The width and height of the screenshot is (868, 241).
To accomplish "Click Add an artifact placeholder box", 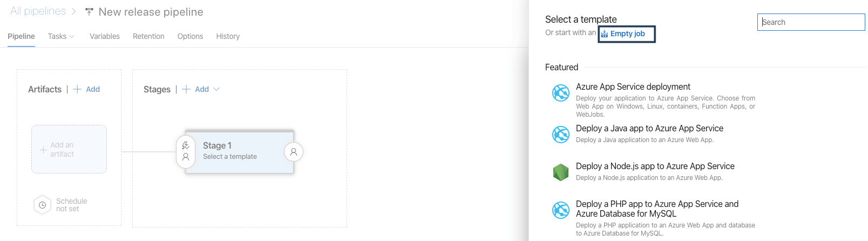I will pos(69,149).
